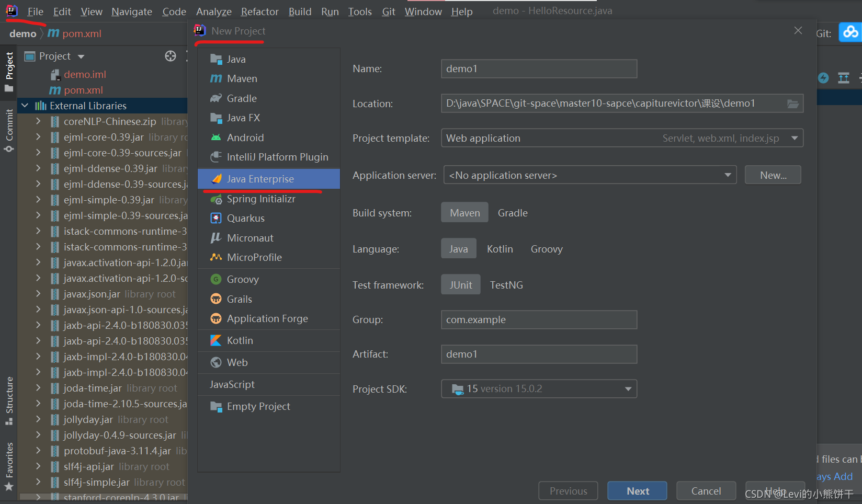Select demo.iml in project tree
Screen dimensions: 862x504
tap(85, 74)
